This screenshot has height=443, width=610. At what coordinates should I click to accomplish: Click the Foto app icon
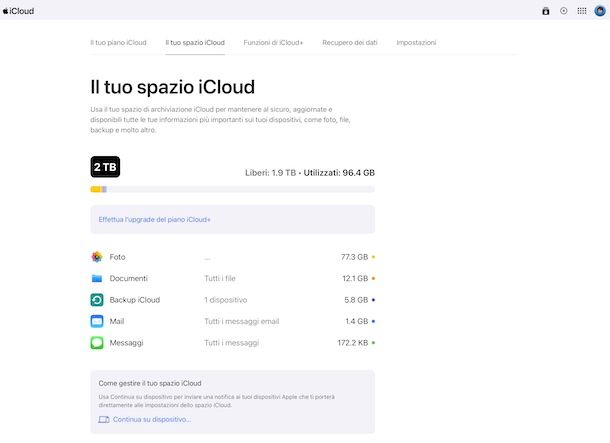click(97, 257)
